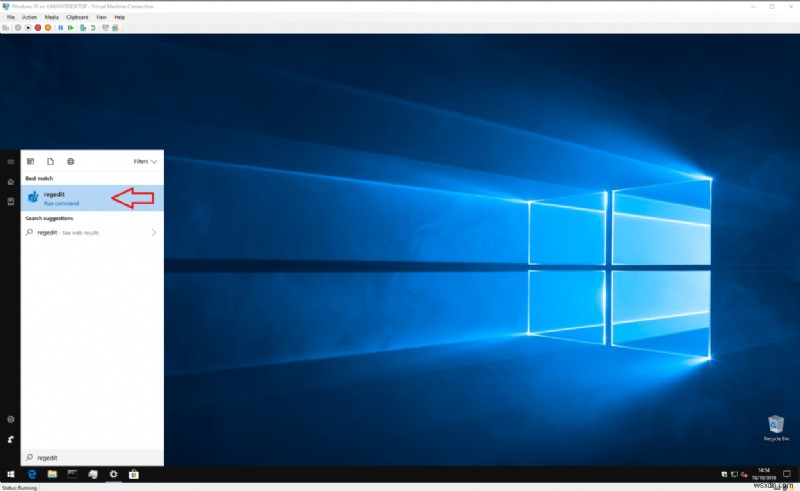The width and height of the screenshot is (800, 491).
Task: Open the taskbar icon left of Settings
Action: (x=93, y=474)
